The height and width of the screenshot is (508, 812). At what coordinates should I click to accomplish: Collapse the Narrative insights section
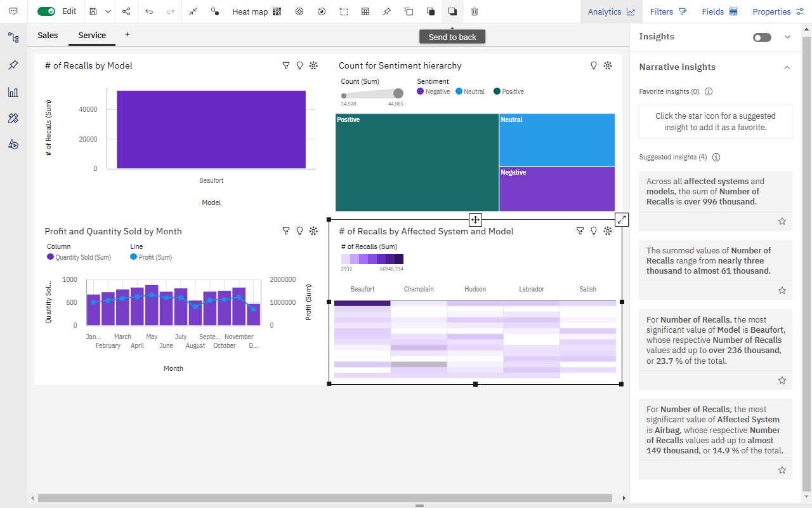(x=787, y=67)
